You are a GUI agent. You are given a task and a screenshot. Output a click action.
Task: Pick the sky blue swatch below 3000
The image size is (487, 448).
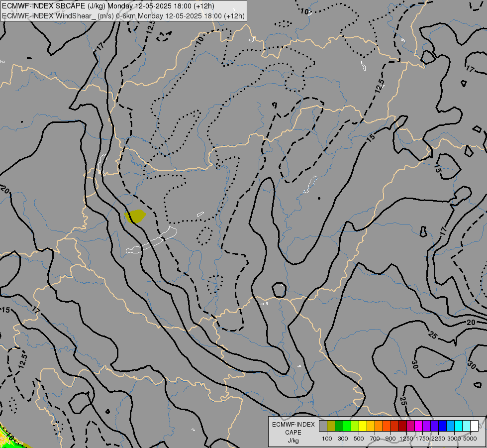click(x=451, y=426)
